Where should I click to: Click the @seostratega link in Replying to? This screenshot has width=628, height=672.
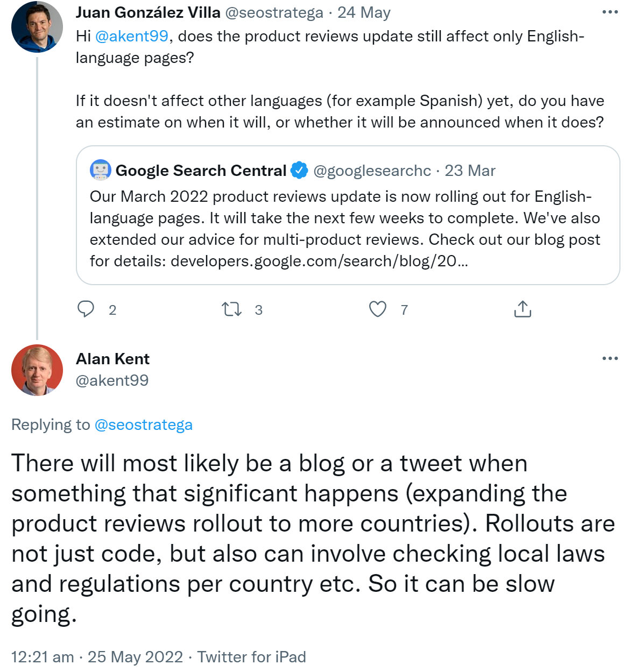point(143,425)
